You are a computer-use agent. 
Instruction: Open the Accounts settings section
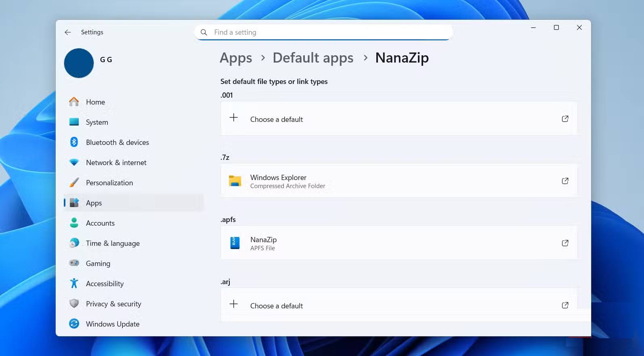click(100, 223)
